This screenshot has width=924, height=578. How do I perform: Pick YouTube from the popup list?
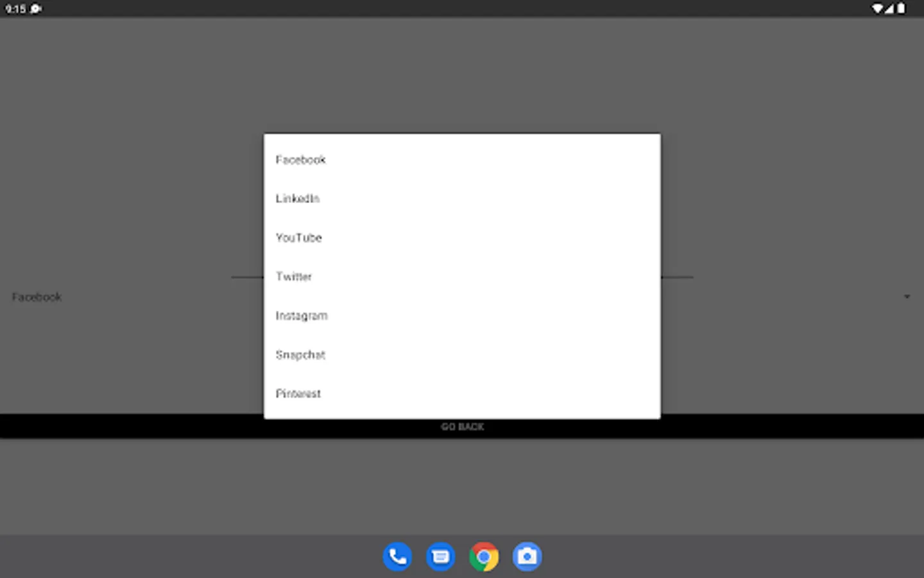click(462, 238)
